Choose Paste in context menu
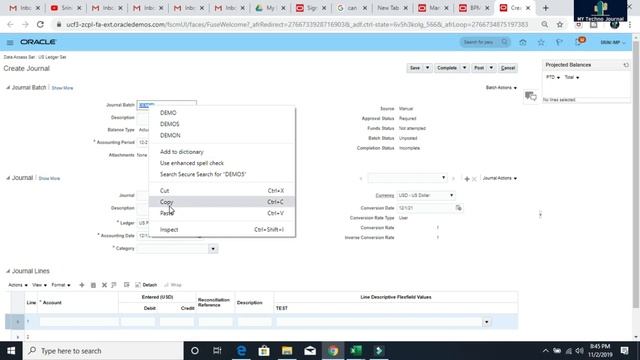640x360 pixels. 222,213
